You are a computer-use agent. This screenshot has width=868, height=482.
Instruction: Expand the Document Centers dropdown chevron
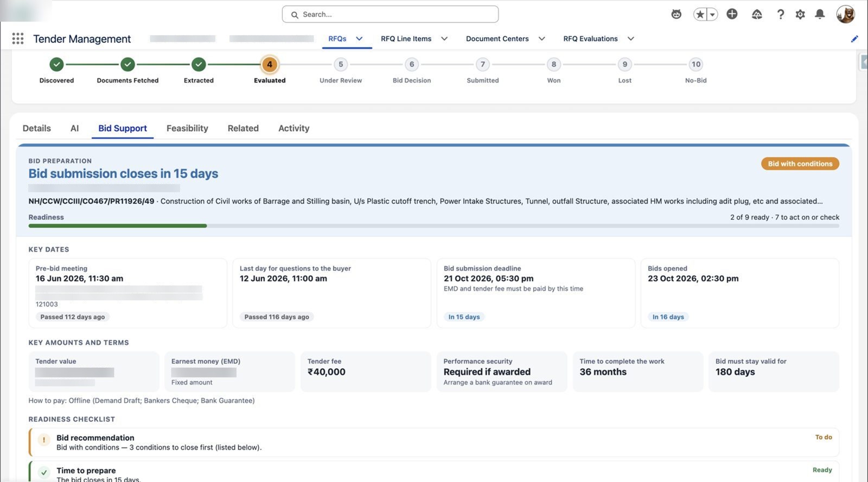tap(541, 38)
